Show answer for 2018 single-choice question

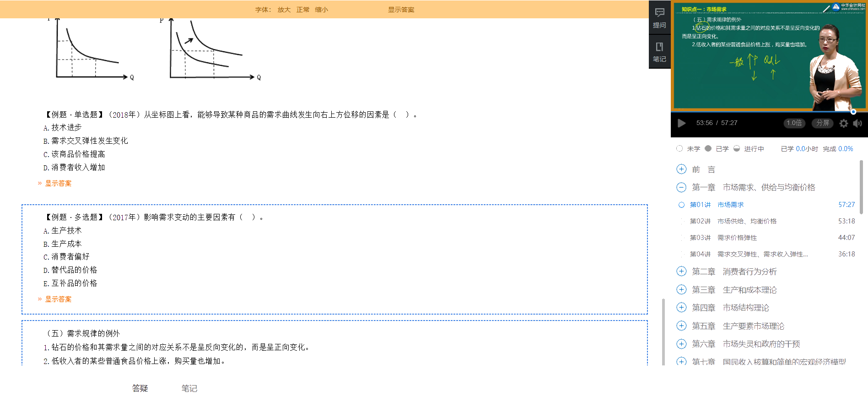click(58, 183)
